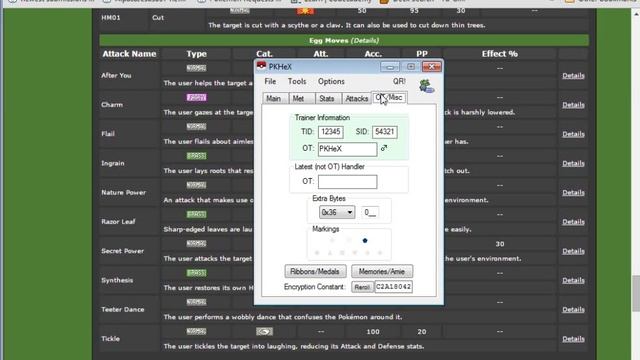Select the OT/Misc tab
This screenshot has width=640, height=360.
point(389,98)
